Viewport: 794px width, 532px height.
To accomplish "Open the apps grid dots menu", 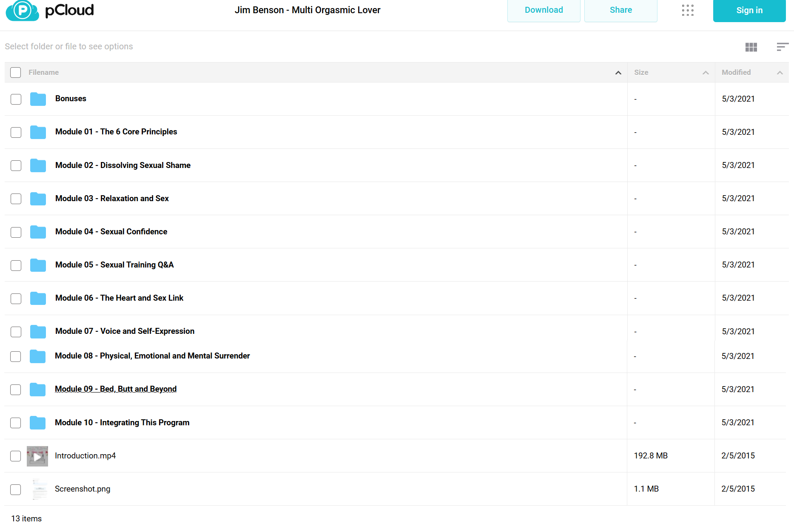I will [688, 10].
